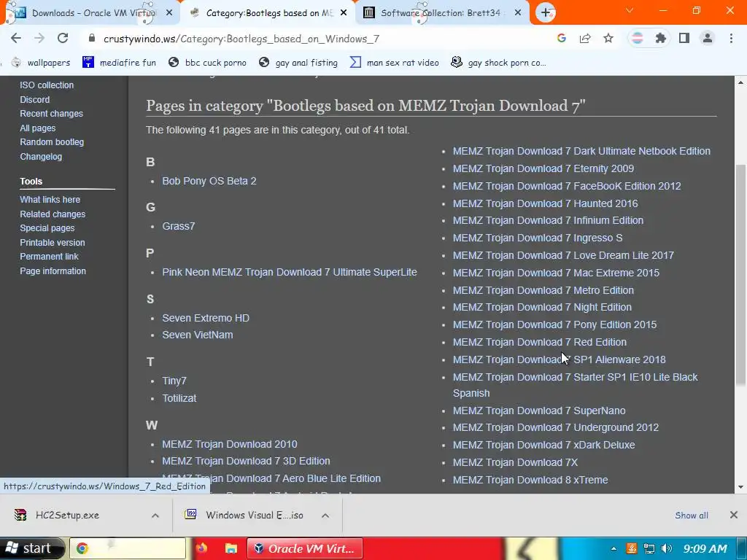Click the lock icon in address bar
Viewport: 747px width, 560px height.
pyautogui.click(x=91, y=38)
